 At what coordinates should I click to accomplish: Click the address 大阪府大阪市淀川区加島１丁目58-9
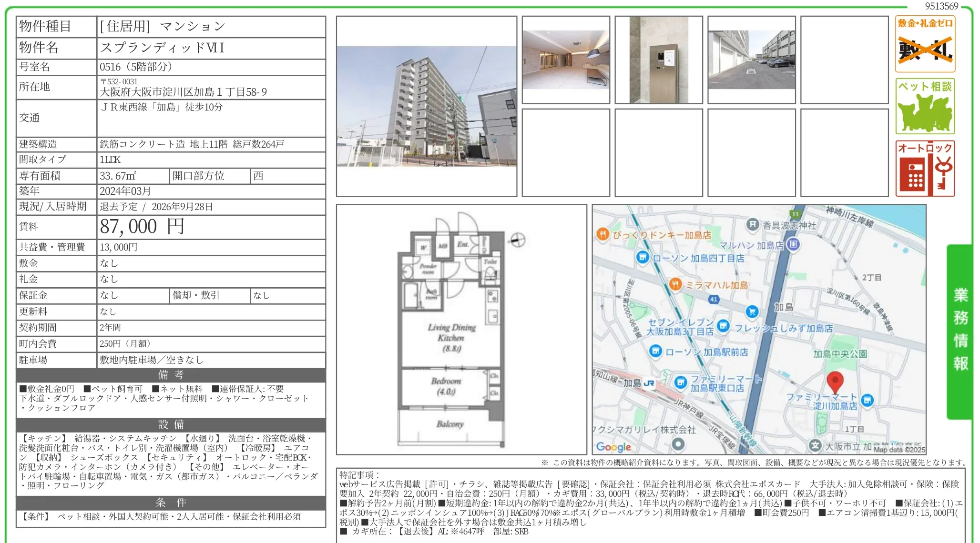coord(184,92)
